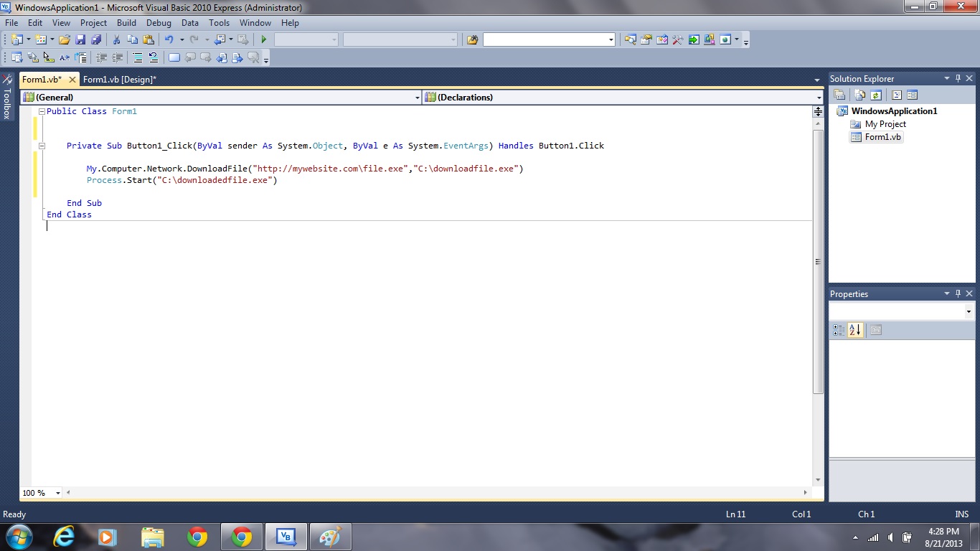Save Form1.vb with the floppy disk icon
The height and width of the screenshot is (551, 980).
[x=80, y=40]
